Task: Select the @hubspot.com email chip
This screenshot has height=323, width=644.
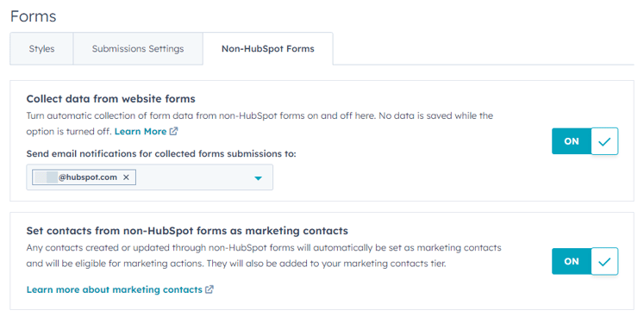Action: (84, 177)
